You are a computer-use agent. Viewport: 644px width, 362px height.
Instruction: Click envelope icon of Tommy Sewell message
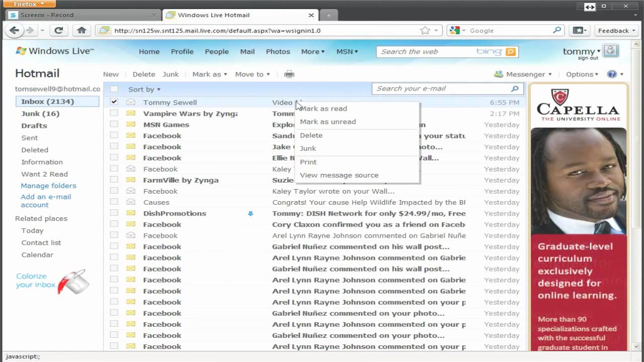tap(131, 102)
